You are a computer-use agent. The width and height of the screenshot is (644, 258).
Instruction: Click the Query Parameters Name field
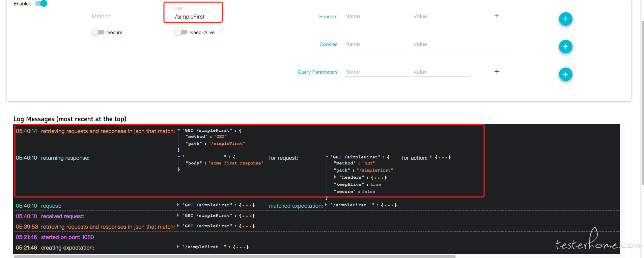[x=377, y=72]
